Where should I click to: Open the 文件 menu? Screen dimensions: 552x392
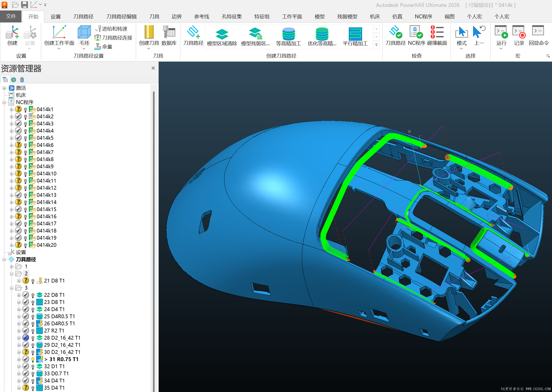[x=11, y=16]
